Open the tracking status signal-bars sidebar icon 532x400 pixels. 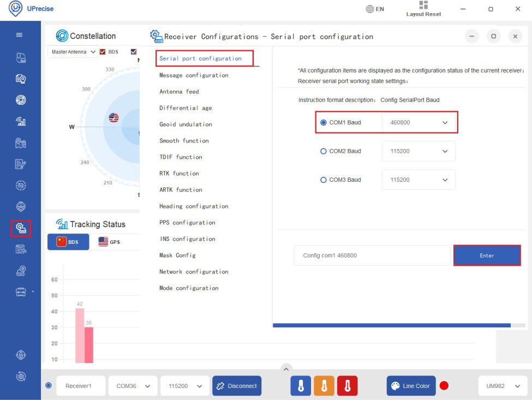click(21, 121)
